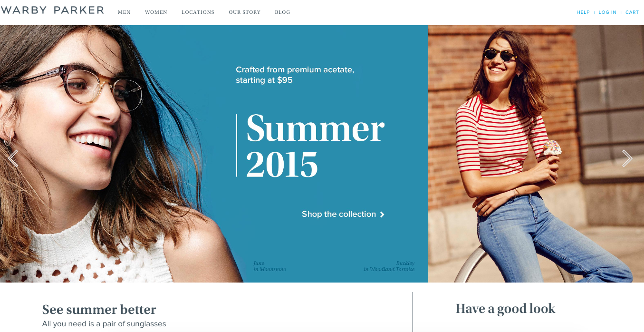
Task: Open the Warby Parker logo homepage
Action: pyautogui.click(x=52, y=10)
